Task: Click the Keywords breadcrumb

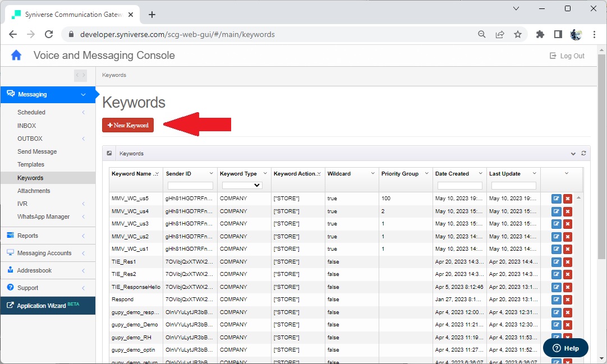Action: (x=114, y=75)
